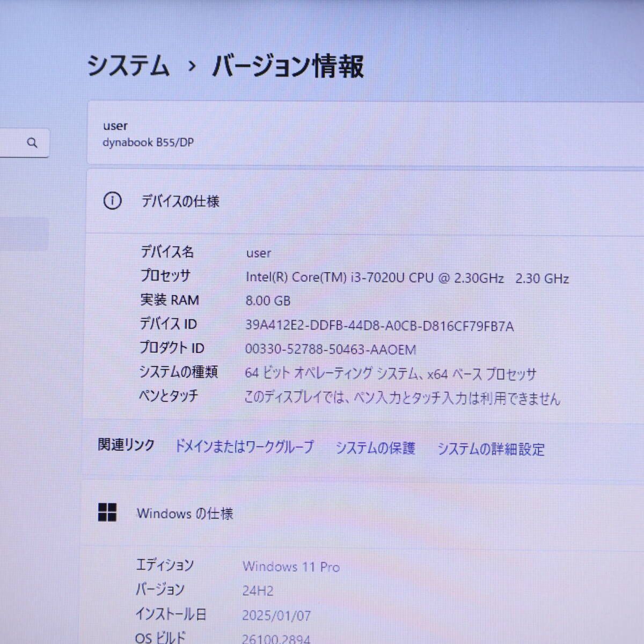Image resolution: width=644 pixels, height=644 pixels.
Task: Click the エディション label
Action: [x=165, y=565]
